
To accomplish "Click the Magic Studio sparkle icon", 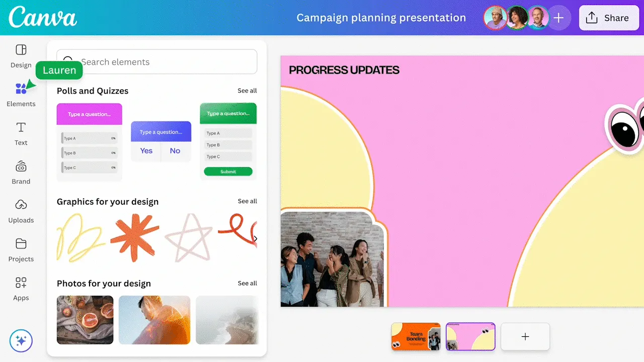I will pos(21,341).
